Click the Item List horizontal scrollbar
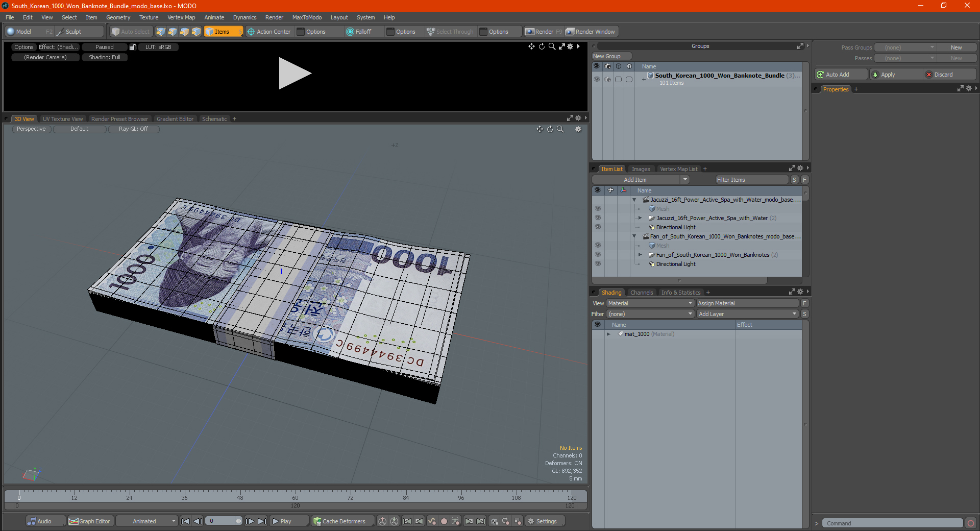980x531 pixels. pos(679,280)
